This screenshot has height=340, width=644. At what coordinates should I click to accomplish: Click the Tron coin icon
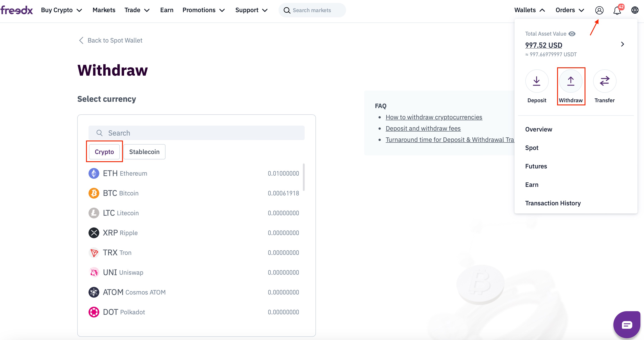(x=94, y=252)
